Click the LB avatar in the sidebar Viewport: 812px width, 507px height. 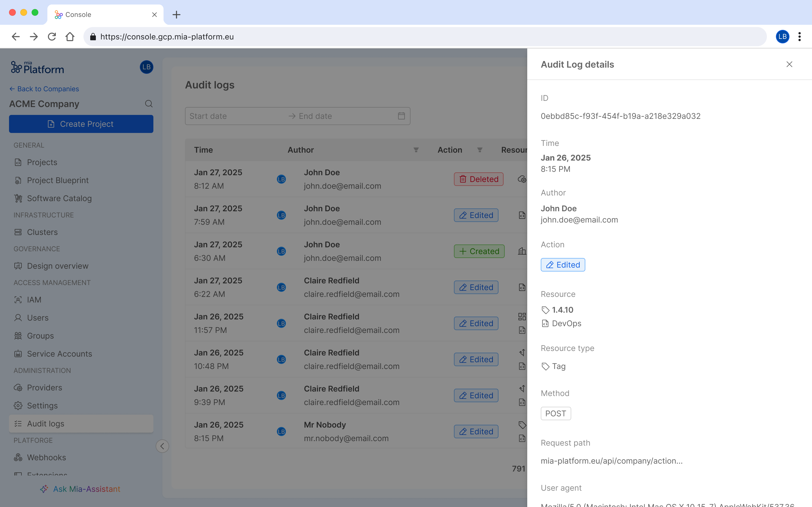click(146, 67)
